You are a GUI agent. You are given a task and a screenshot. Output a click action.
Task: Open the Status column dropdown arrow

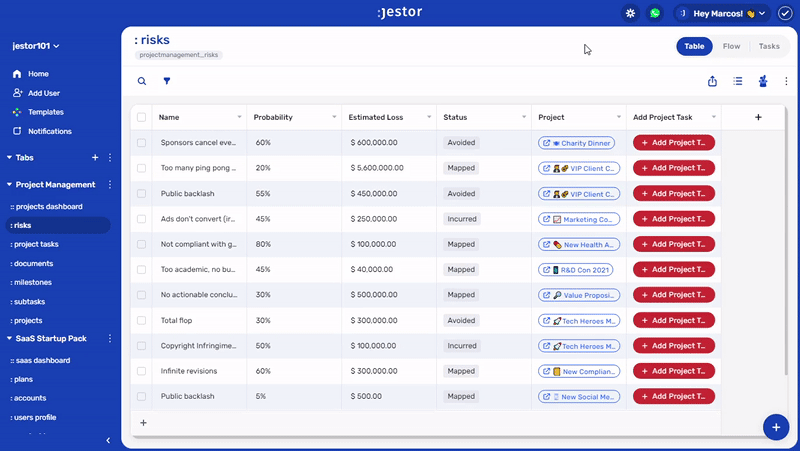pos(524,117)
